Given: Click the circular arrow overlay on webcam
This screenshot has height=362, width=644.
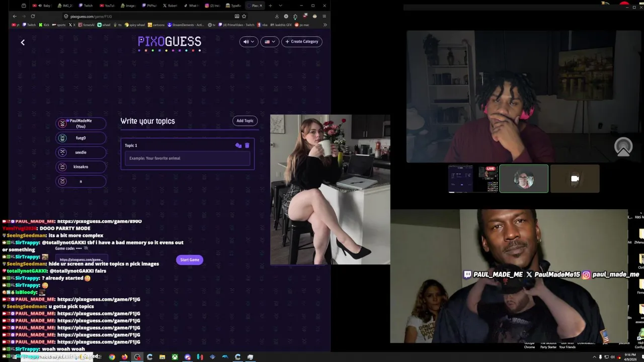Looking at the screenshot, I should pos(623,146).
